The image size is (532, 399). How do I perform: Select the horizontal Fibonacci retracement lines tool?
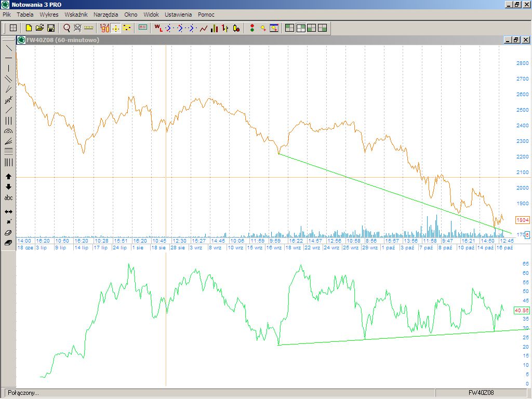pos(8,152)
